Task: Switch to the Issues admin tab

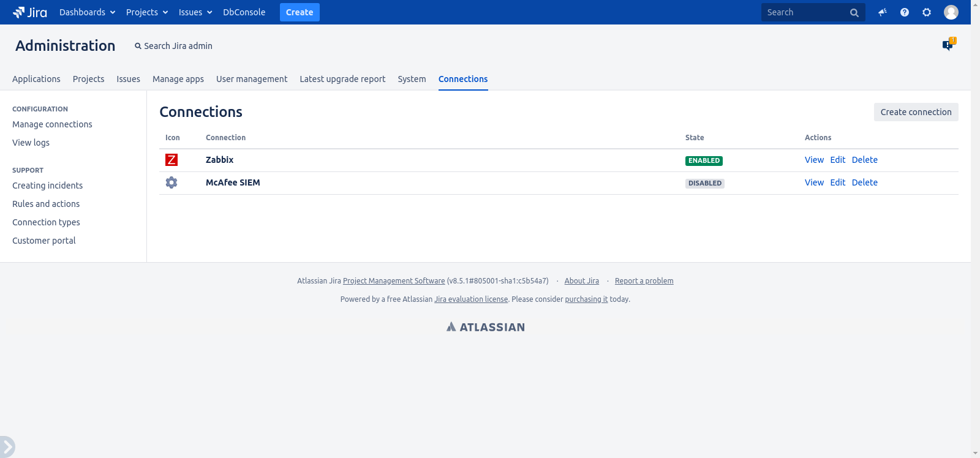Action: (x=129, y=79)
